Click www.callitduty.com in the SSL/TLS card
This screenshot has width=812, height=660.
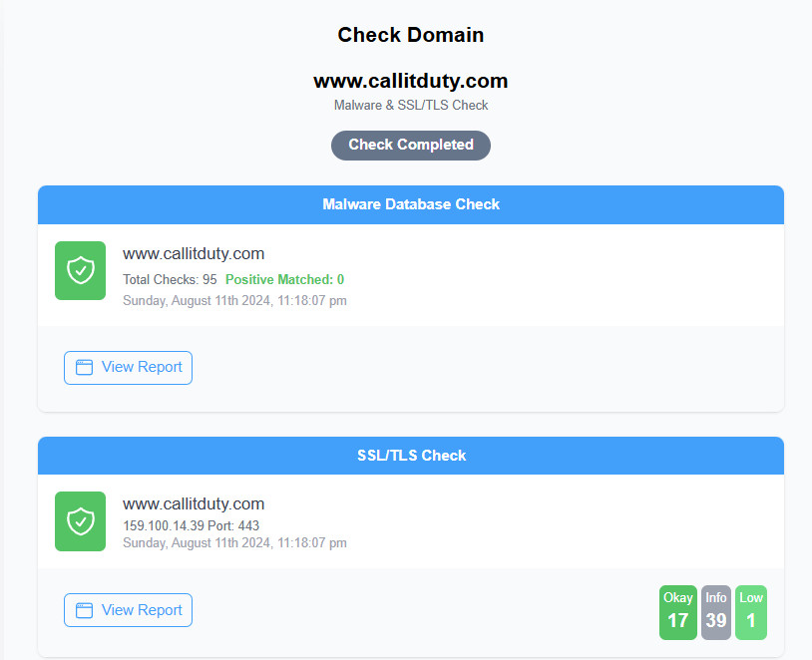pos(194,503)
